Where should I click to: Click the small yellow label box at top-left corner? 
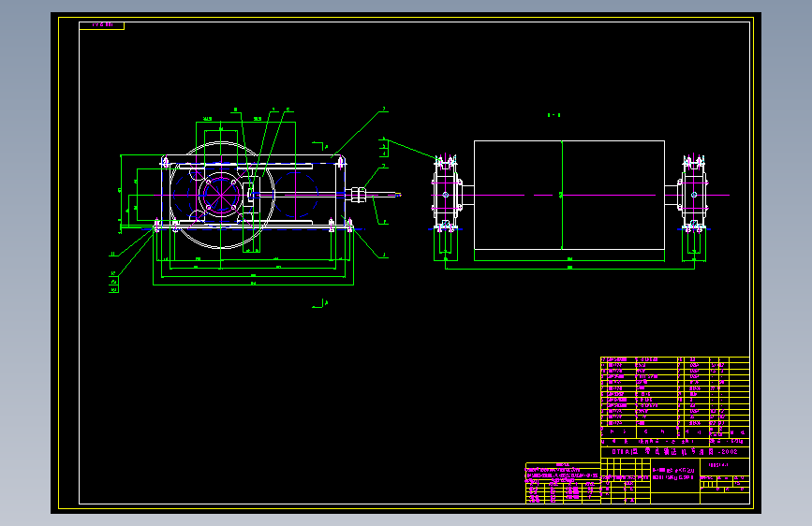[x=101, y=25]
